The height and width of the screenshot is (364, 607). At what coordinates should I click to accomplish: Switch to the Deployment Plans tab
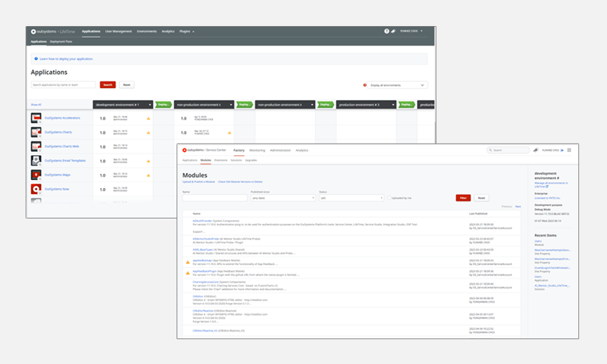click(61, 41)
